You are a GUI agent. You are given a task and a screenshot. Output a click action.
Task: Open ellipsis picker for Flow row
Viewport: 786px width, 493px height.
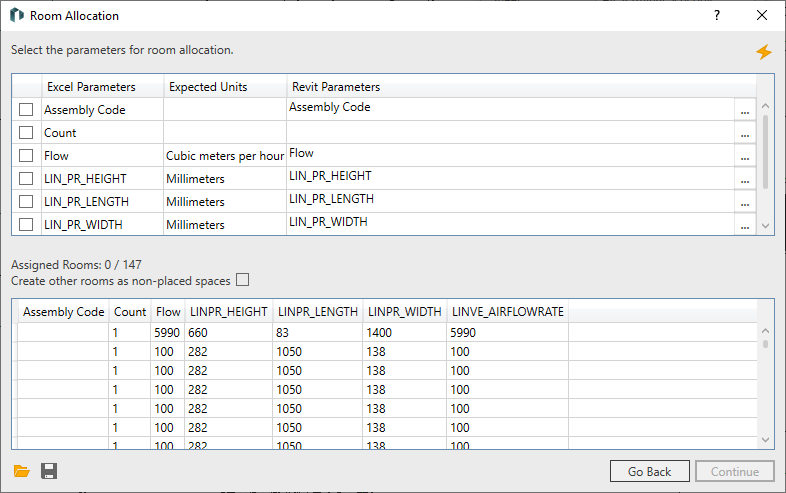tap(745, 155)
